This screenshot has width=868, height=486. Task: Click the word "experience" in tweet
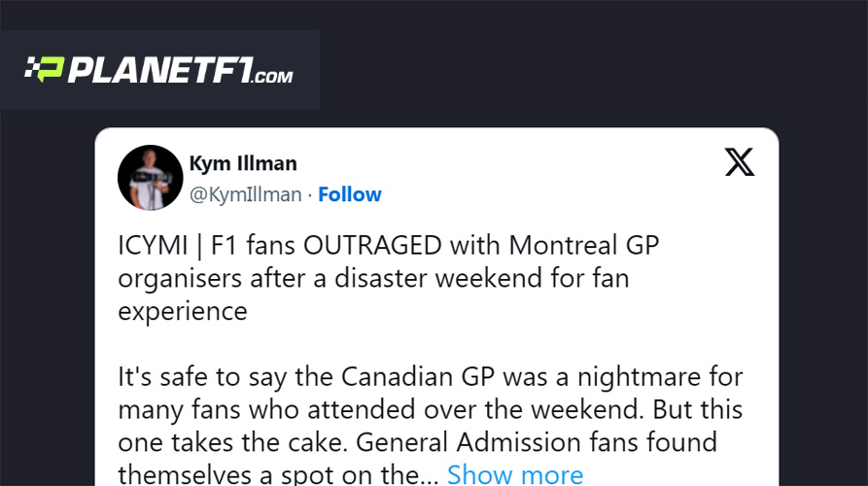point(183,311)
